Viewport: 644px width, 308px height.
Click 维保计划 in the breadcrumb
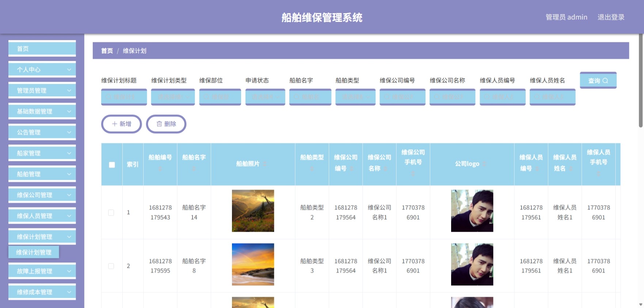pyautogui.click(x=134, y=51)
